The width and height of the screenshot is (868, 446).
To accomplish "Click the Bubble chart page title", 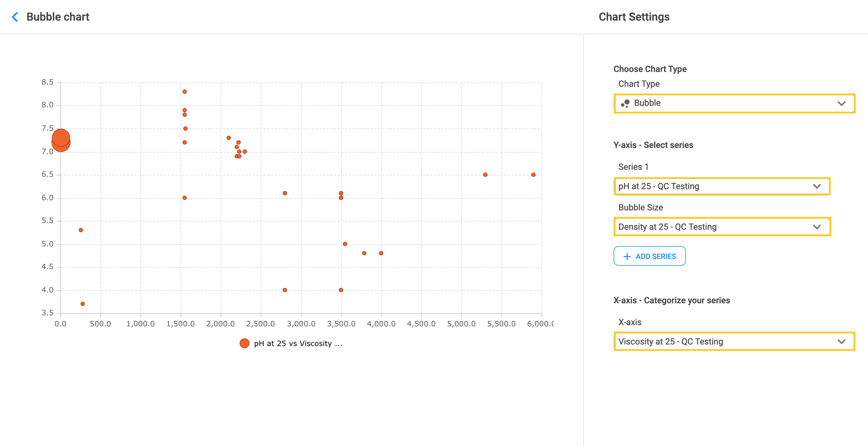I will [x=58, y=17].
